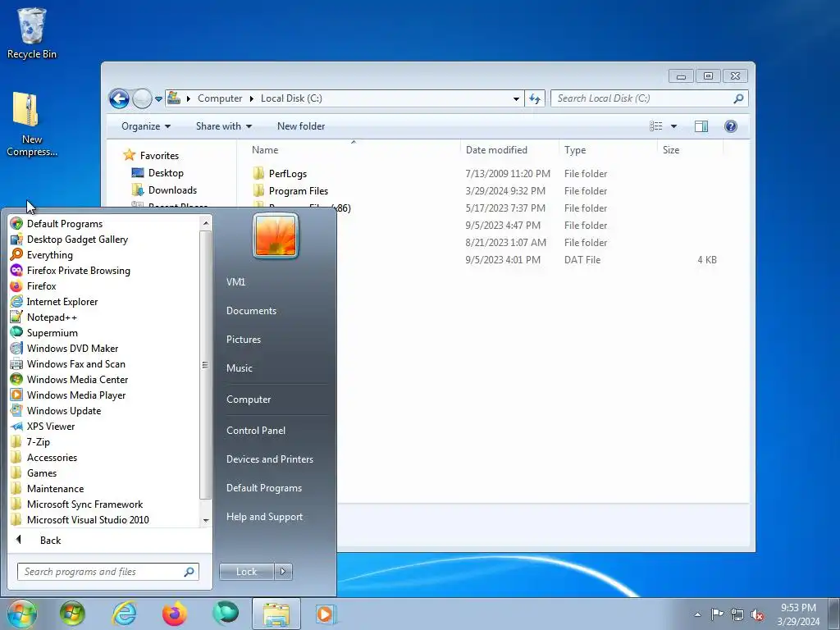Launch Windows DVD Maker
The width and height of the screenshot is (840, 630).
(72, 348)
